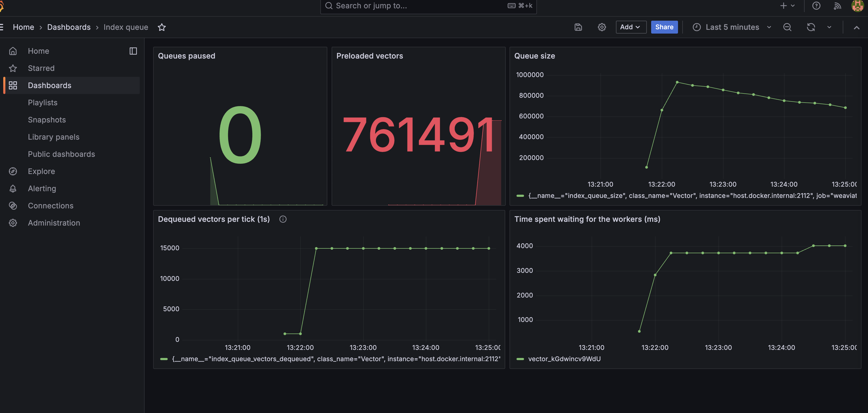Toggle the hamburger menu icon

[x=2, y=27]
